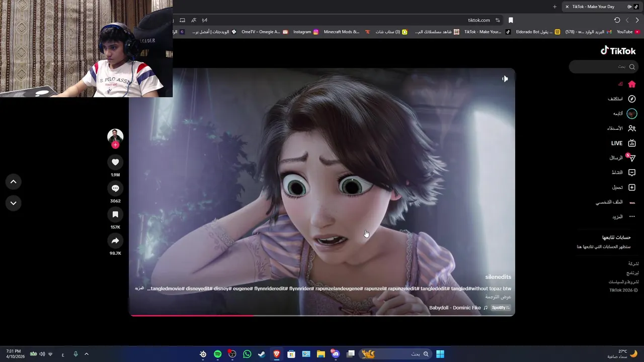Like the video with the heart icon
Image resolution: width=644 pixels, height=362 pixels.
coord(115,162)
